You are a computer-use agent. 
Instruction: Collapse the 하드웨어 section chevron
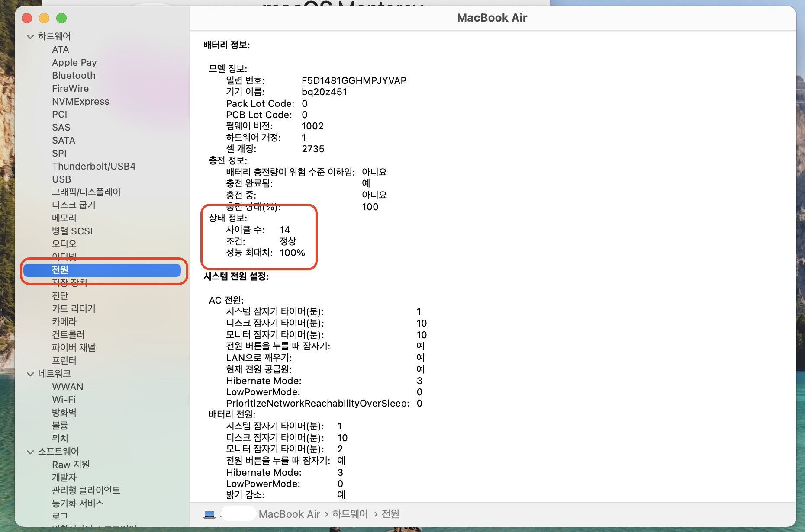pos(30,37)
